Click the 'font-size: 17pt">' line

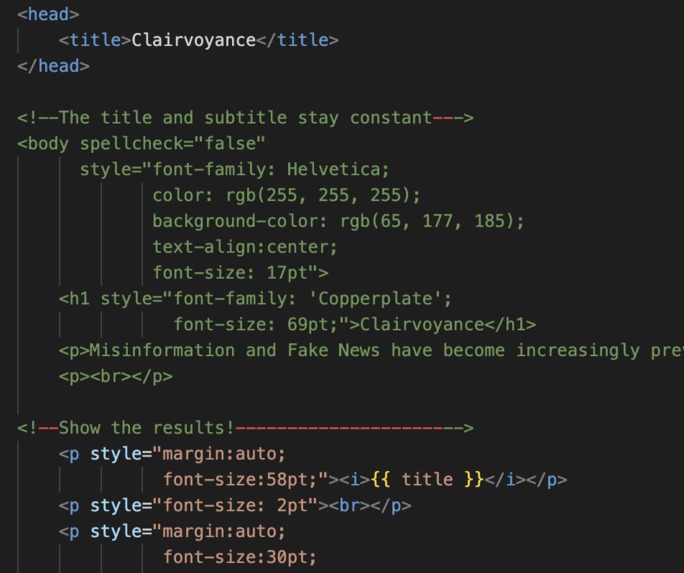click(240, 273)
